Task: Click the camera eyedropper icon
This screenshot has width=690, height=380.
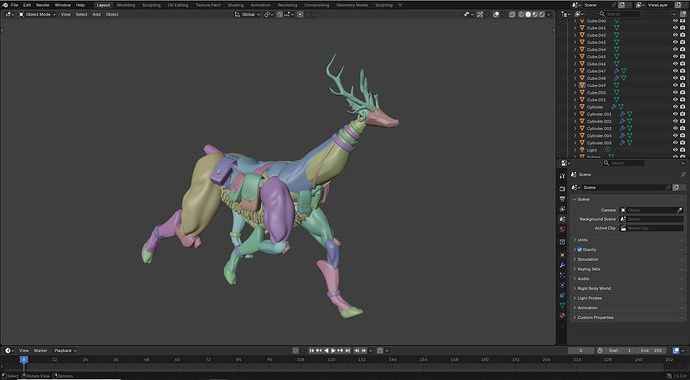Action: pos(680,210)
